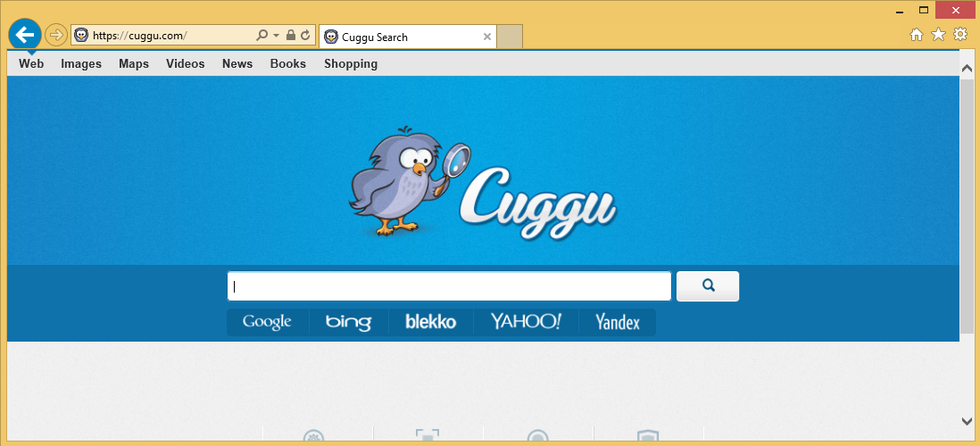Viewport: 980px width, 446px height.
Task: Switch to Images search
Action: (81, 63)
